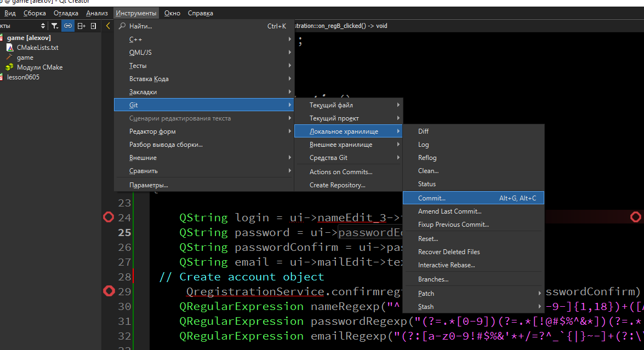Expand the Внешнее хранилище submenu

(x=348, y=145)
